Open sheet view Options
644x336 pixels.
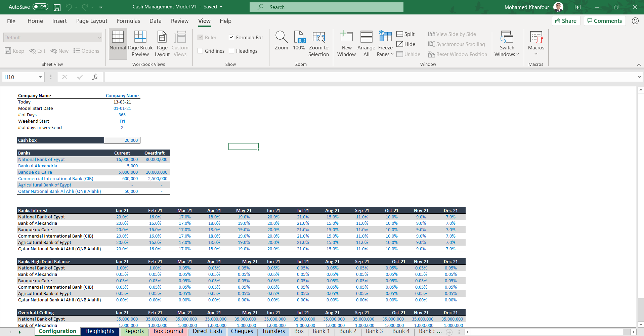pos(86,51)
